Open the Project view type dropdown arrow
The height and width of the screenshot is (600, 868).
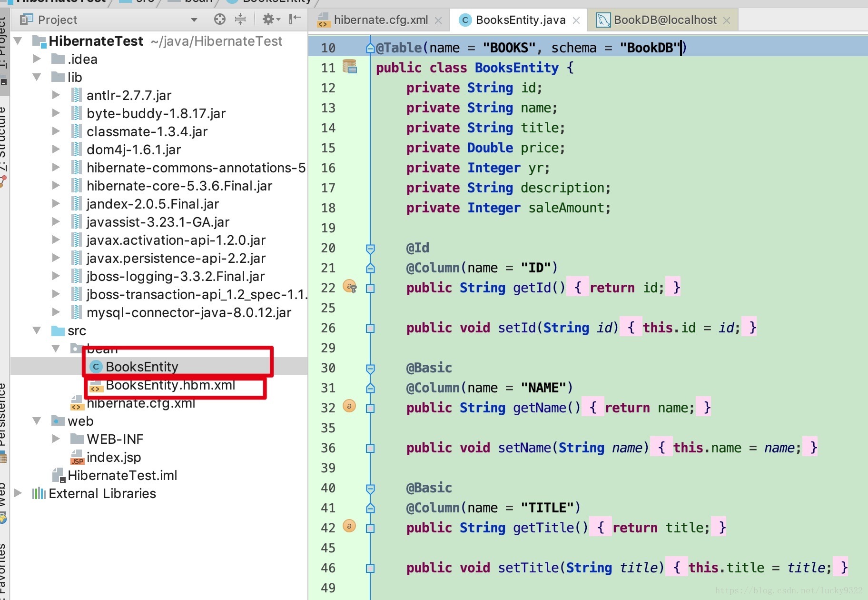pos(194,20)
